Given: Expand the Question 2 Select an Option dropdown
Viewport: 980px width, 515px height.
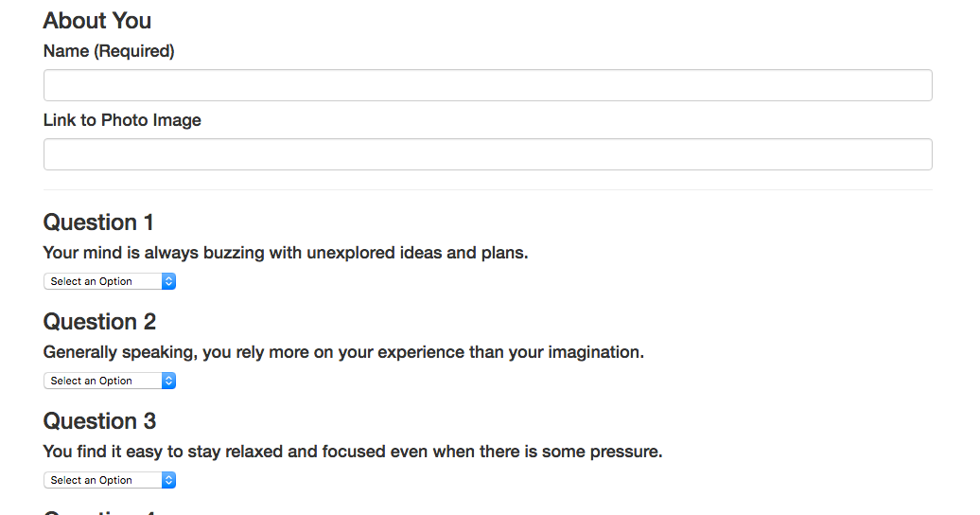Looking at the screenshot, I should (x=109, y=381).
